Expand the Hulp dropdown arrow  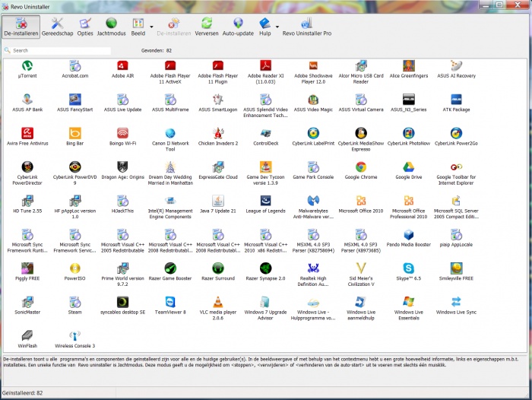pyautogui.click(x=277, y=27)
